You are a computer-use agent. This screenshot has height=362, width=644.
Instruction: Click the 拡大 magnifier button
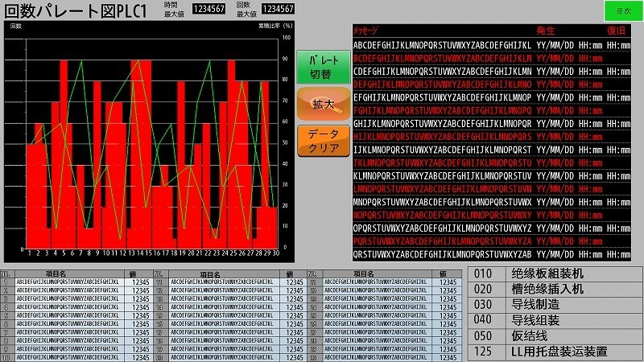click(324, 105)
